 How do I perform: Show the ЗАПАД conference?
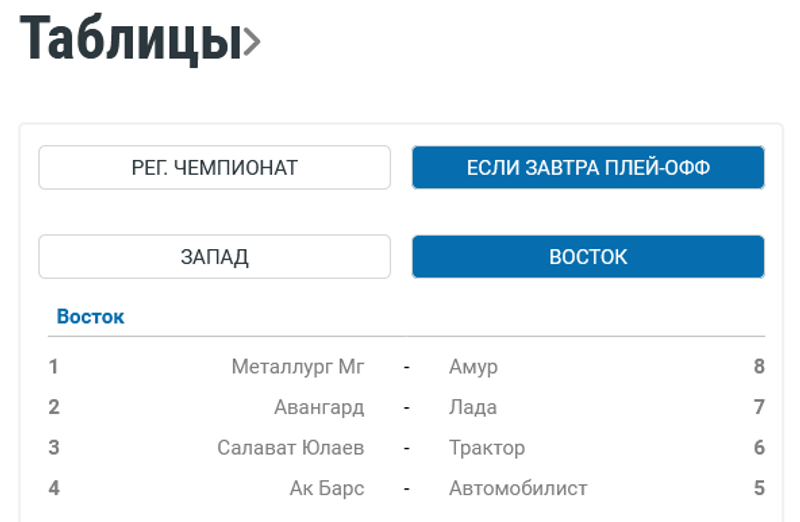[x=214, y=257]
